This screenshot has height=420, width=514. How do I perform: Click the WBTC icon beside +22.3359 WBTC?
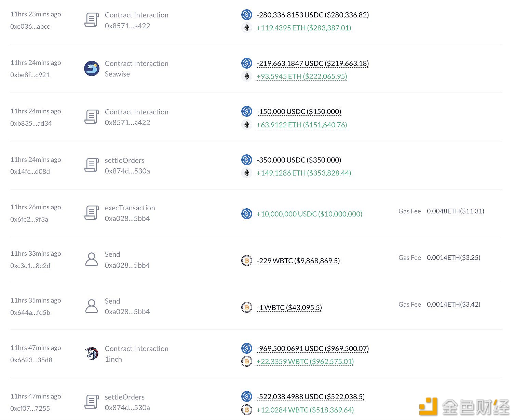[x=246, y=361]
